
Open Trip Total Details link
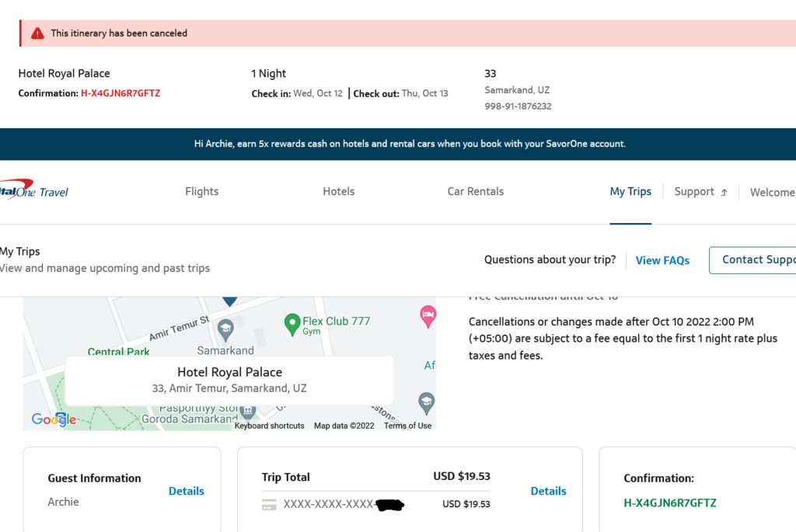[x=548, y=491]
